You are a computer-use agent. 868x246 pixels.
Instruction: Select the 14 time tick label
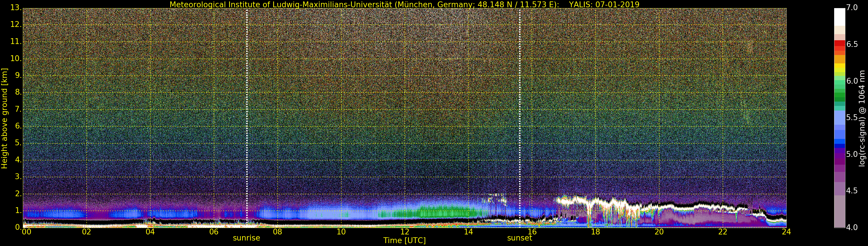tap(468, 232)
